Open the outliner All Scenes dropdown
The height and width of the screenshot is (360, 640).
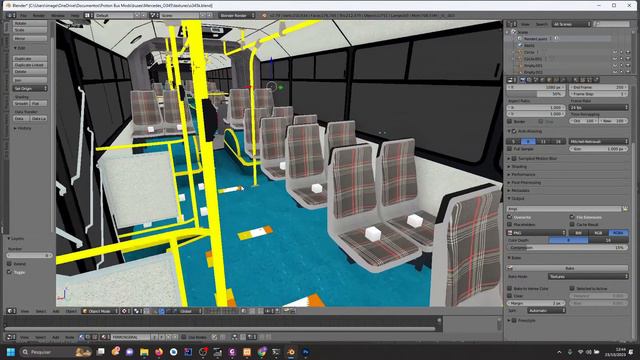point(571,24)
